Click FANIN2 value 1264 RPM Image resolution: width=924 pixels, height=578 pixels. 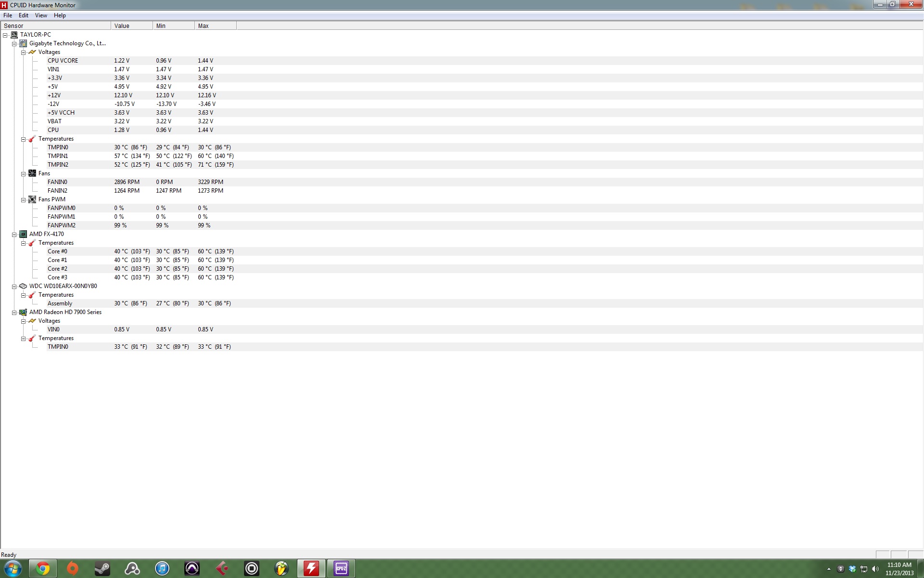coord(127,191)
